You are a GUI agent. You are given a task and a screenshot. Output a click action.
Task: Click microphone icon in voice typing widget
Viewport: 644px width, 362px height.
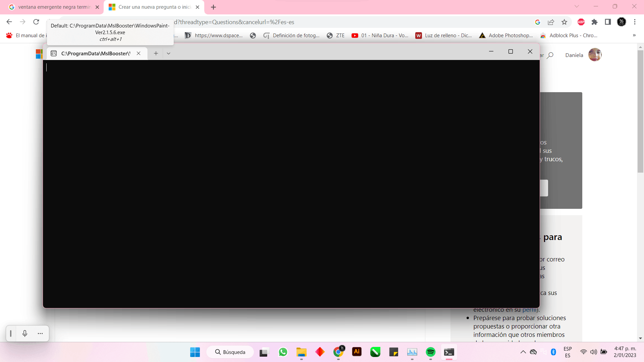25,333
